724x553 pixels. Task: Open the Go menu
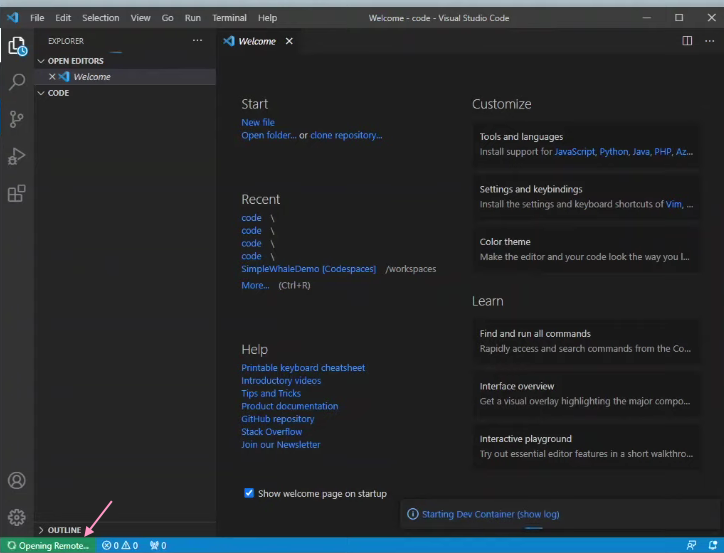(x=167, y=18)
